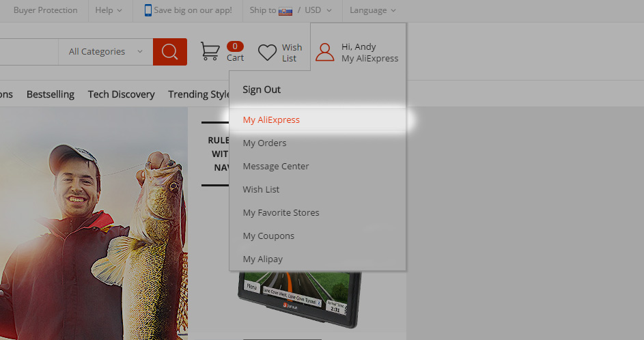Go to Message Center
644x340 pixels.
(x=276, y=167)
